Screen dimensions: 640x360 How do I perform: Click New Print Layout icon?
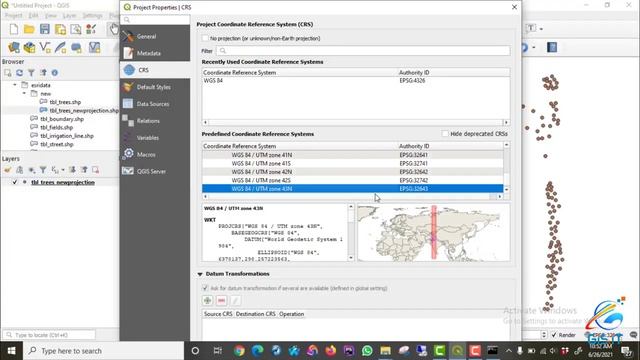point(76,29)
